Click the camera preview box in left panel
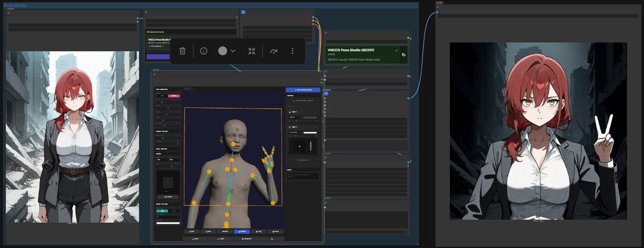 click(167, 183)
